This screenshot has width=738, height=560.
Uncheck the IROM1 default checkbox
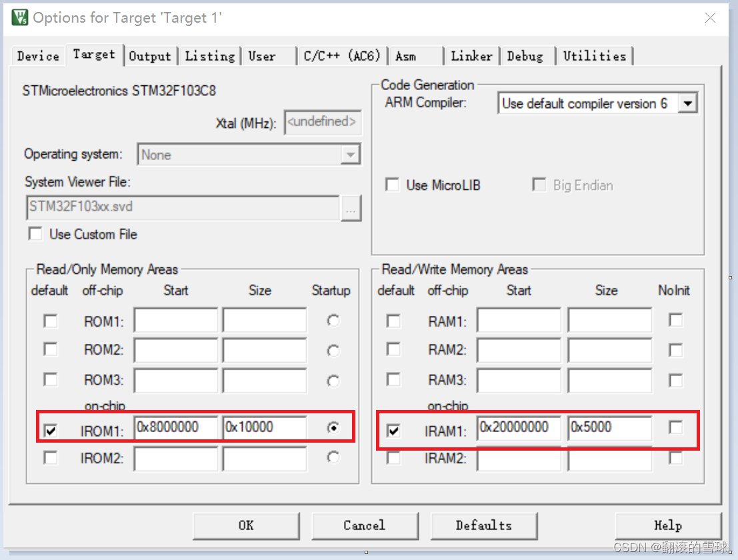51,430
